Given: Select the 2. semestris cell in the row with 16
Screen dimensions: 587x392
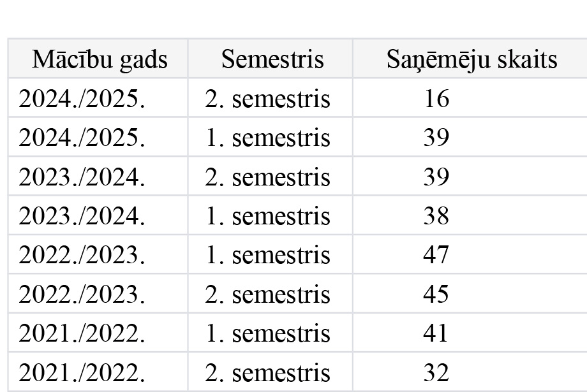Looking at the screenshot, I should pos(267,99).
